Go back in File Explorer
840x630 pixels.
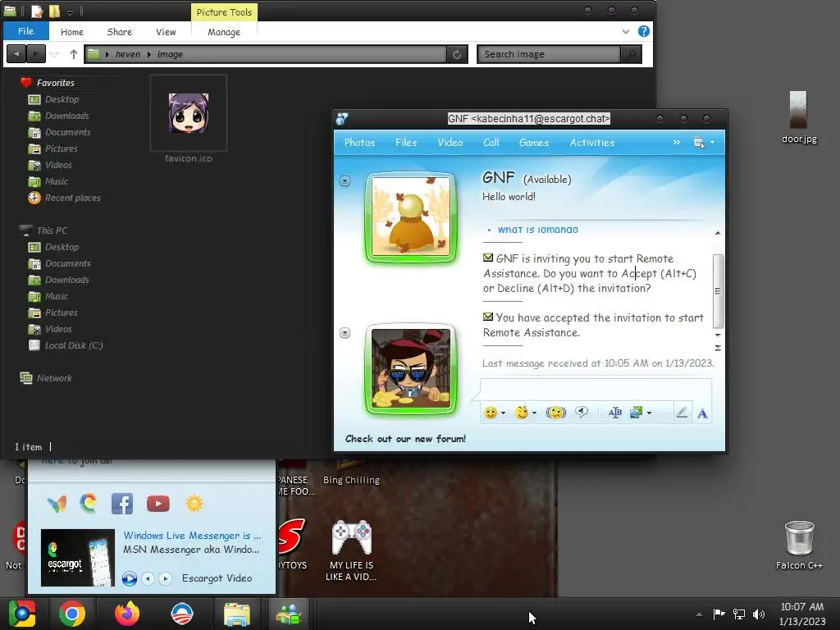pyautogui.click(x=16, y=54)
